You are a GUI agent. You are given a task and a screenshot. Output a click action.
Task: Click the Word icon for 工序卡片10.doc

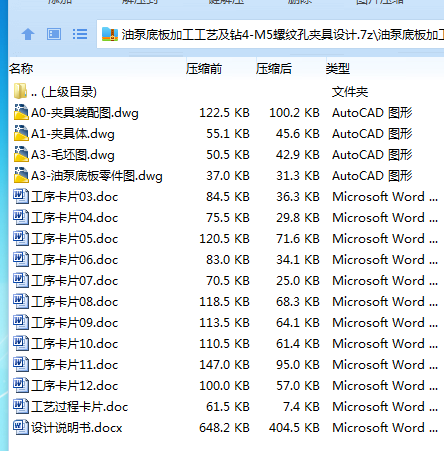[x=21, y=343]
